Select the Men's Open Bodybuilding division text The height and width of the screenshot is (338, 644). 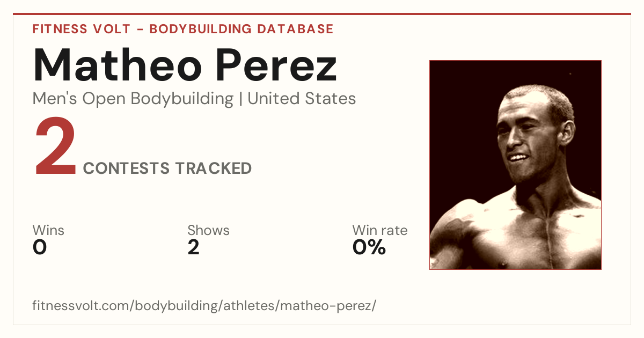click(x=133, y=99)
